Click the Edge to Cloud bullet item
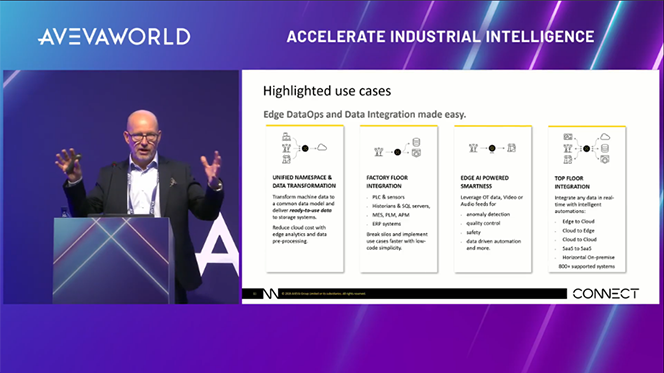The image size is (664, 373). point(578,221)
